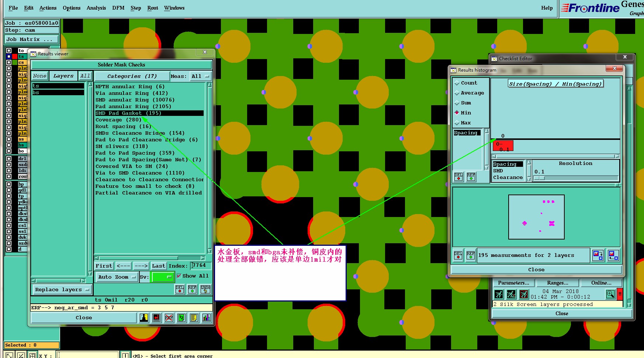This screenshot has width=644, height=358.
Task: Click the REF icon under the Spacing list in histogram
Action: (471, 177)
